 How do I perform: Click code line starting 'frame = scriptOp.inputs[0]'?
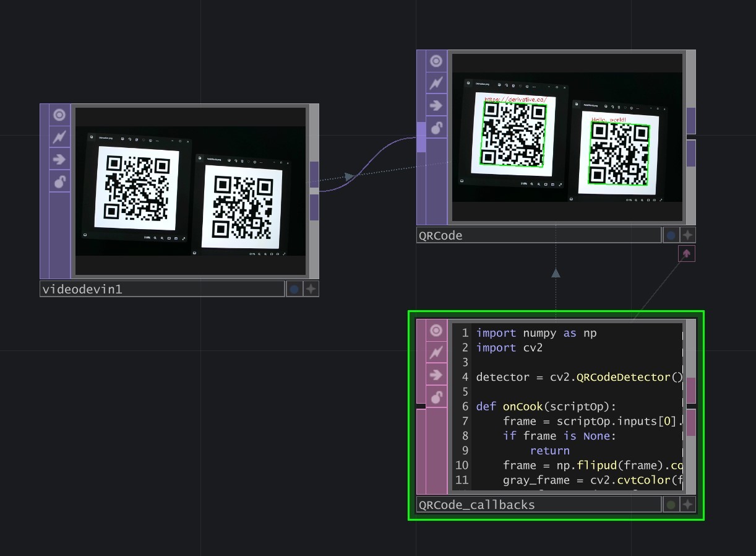(593, 422)
